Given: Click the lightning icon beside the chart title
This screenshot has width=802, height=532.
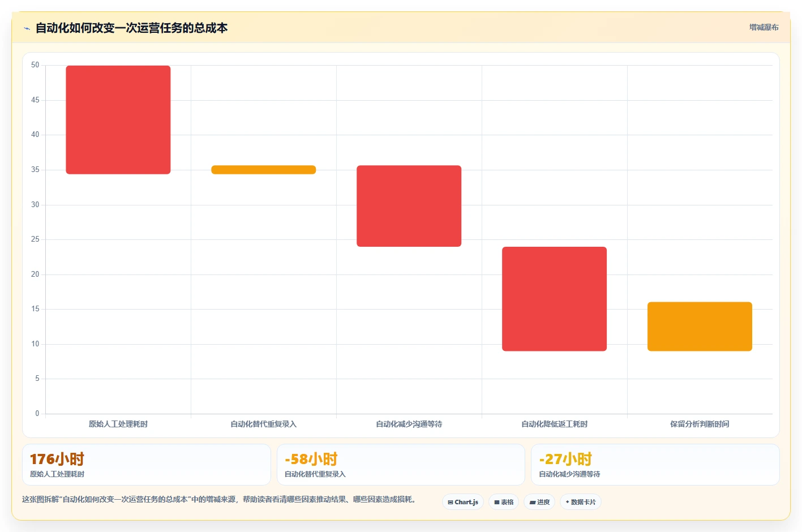Looking at the screenshot, I should 27,28.
